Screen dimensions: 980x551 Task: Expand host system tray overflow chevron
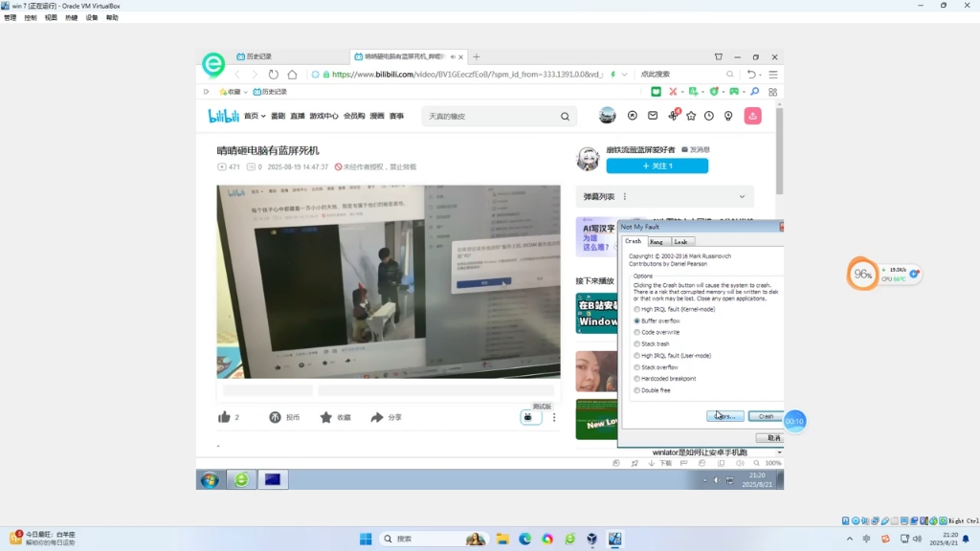pos(850,539)
